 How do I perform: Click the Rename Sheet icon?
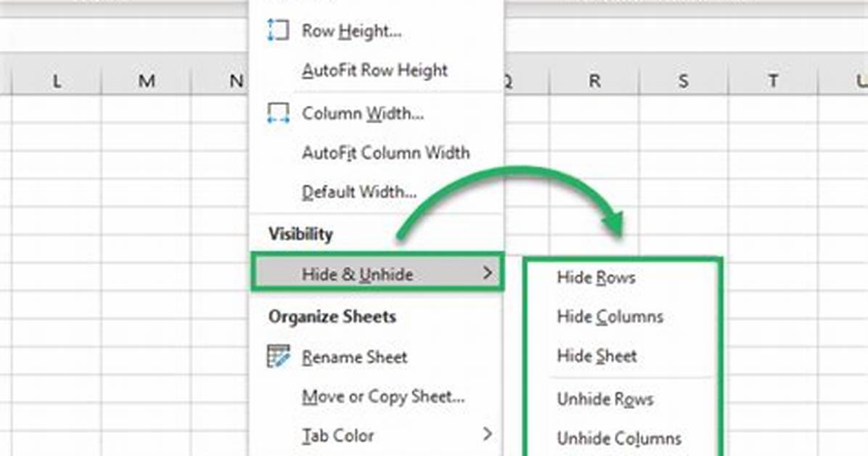[278, 357]
